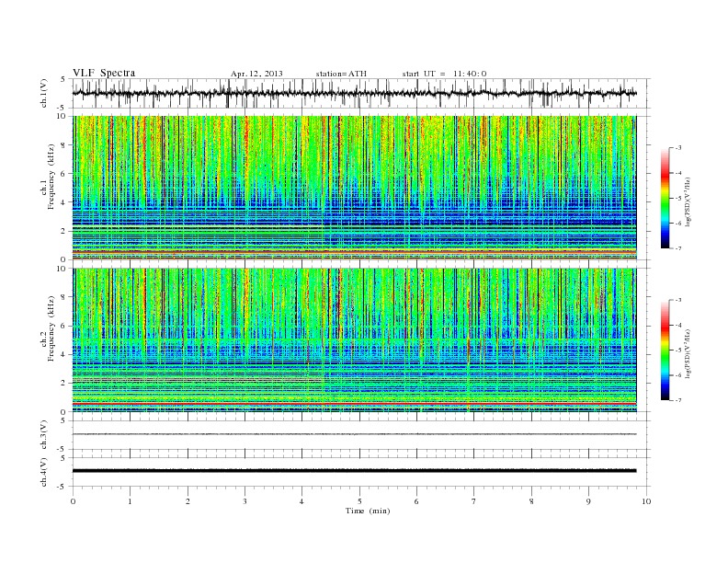Click the ch.3 thin waveform trace
Image resolution: width=728 pixels, height=563 pixels.
(x=354, y=434)
